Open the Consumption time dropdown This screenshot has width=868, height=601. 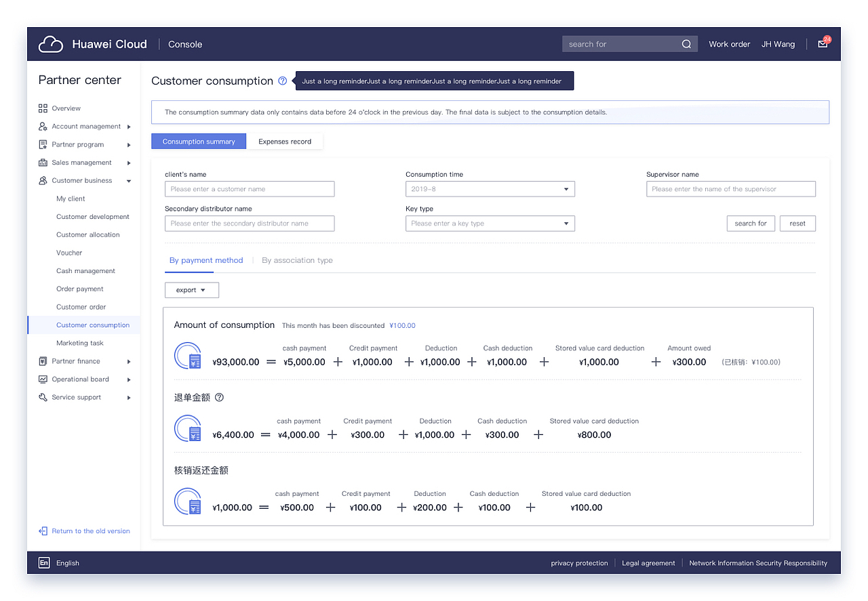click(x=490, y=189)
